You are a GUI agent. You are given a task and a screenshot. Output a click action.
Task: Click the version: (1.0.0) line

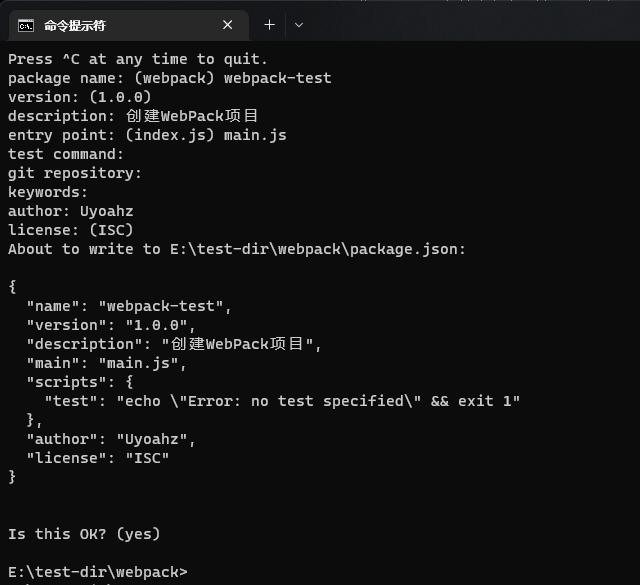pos(80,97)
